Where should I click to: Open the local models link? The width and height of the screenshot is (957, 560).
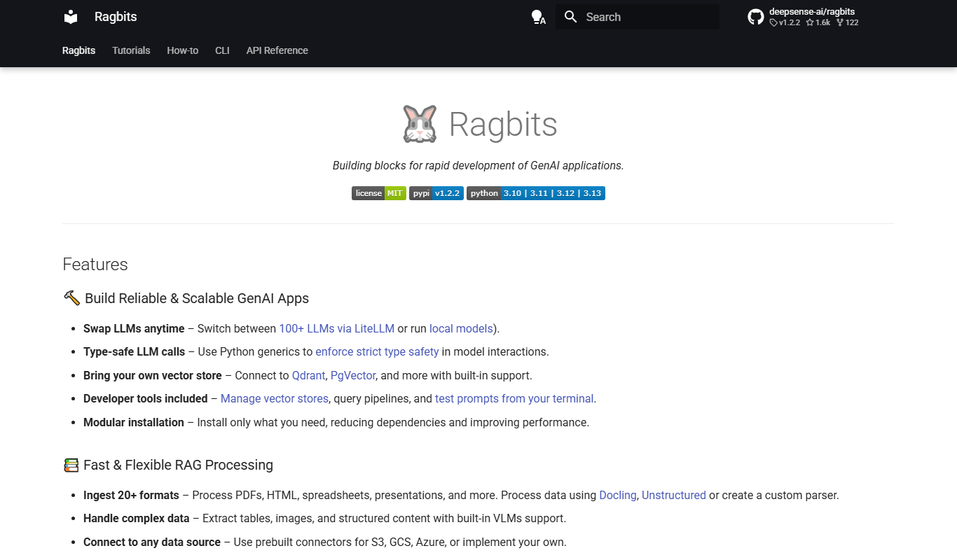point(461,328)
